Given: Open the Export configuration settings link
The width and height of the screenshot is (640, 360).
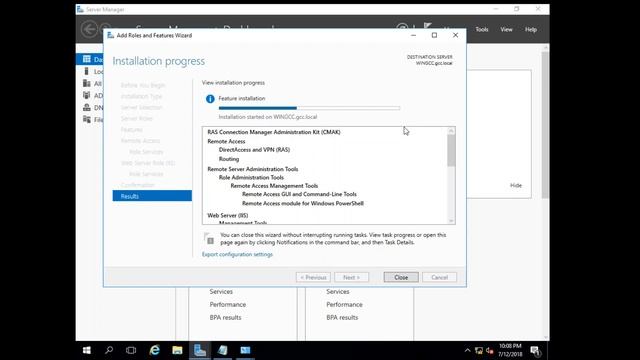Looking at the screenshot, I should (237, 254).
